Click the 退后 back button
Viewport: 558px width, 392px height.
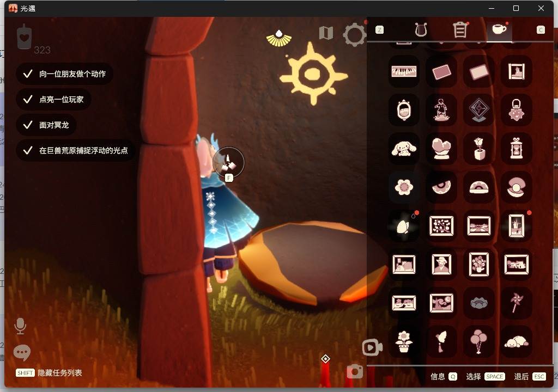pos(530,376)
